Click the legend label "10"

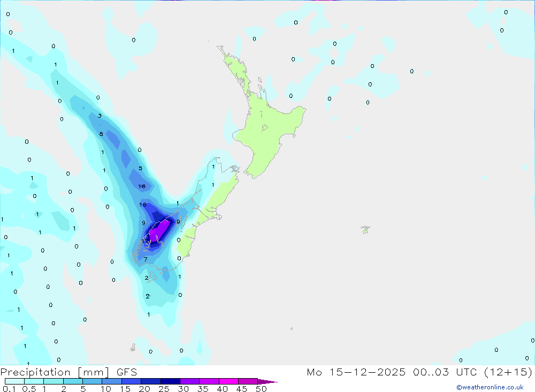(106, 389)
